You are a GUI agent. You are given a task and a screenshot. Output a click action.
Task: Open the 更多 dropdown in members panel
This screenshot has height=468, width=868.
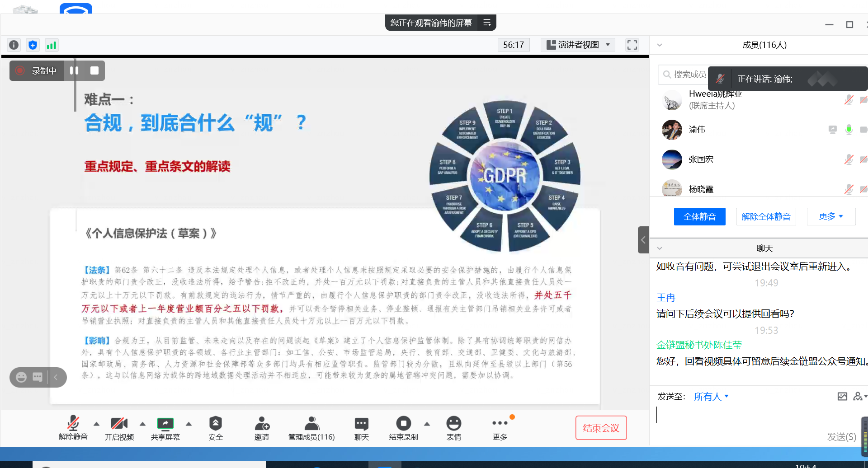[831, 216]
